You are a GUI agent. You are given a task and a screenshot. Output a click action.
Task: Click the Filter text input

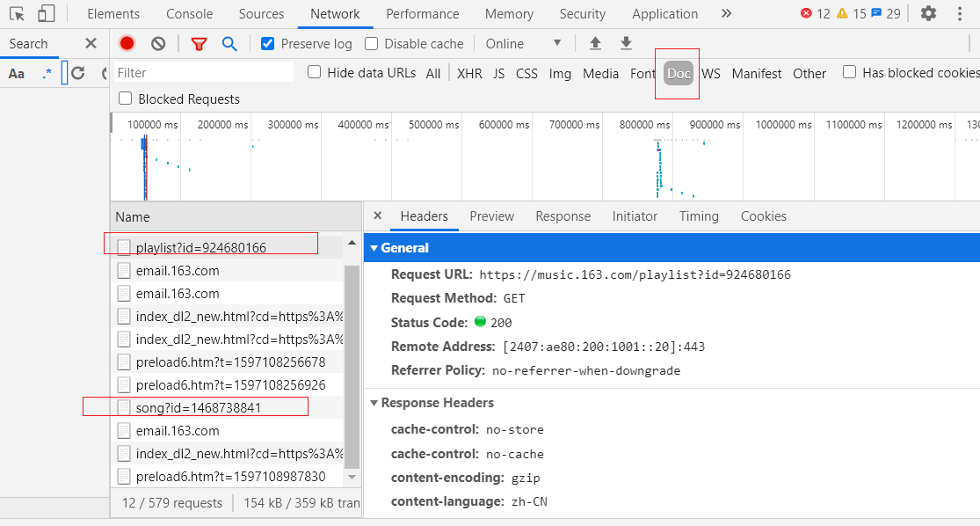204,73
